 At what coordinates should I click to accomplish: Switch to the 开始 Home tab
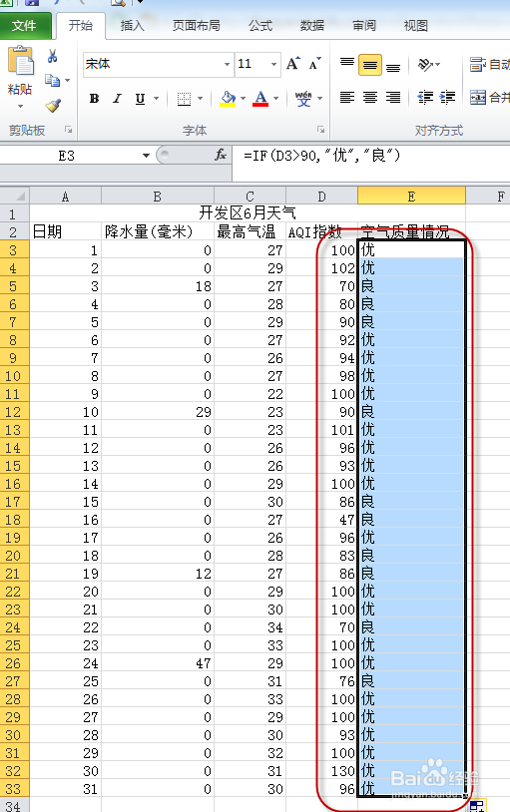(x=80, y=25)
